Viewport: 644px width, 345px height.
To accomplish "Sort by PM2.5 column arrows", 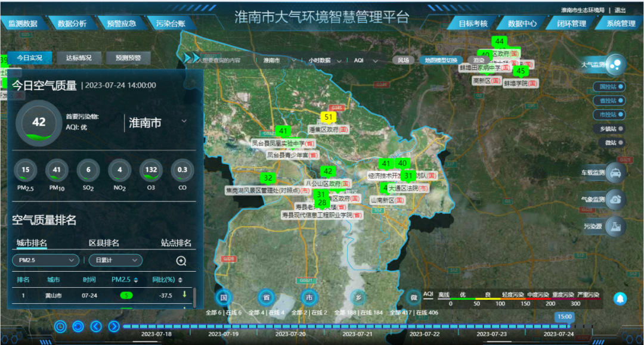I will [x=136, y=280].
